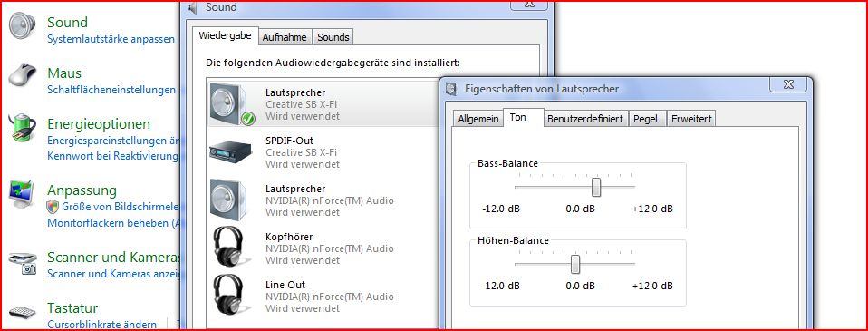The width and height of the screenshot is (868, 331).
Task: Switch to the Wiedergabe tab
Action: click(225, 36)
